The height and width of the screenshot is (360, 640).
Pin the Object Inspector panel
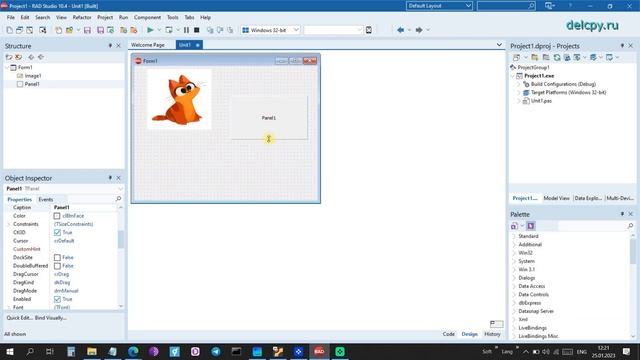[110, 178]
